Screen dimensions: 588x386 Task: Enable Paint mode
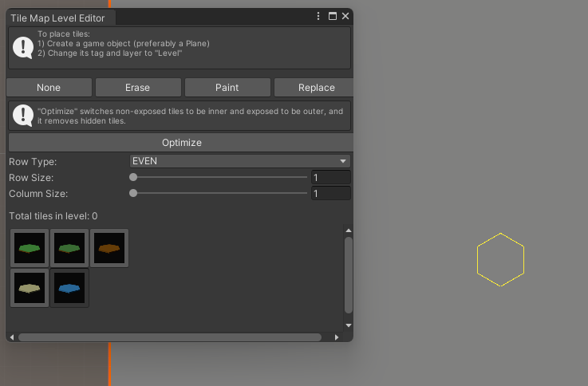[x=227, y=87]
